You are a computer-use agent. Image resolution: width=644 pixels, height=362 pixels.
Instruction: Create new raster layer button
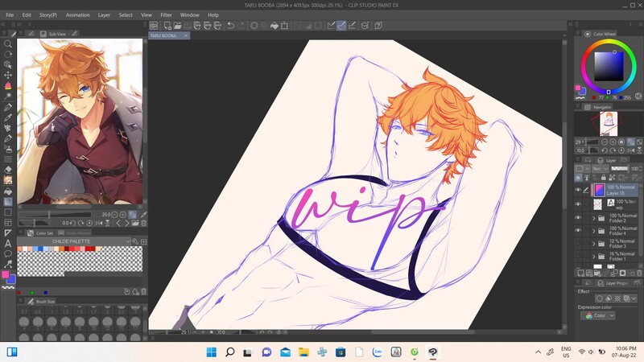tap(580, 273)
